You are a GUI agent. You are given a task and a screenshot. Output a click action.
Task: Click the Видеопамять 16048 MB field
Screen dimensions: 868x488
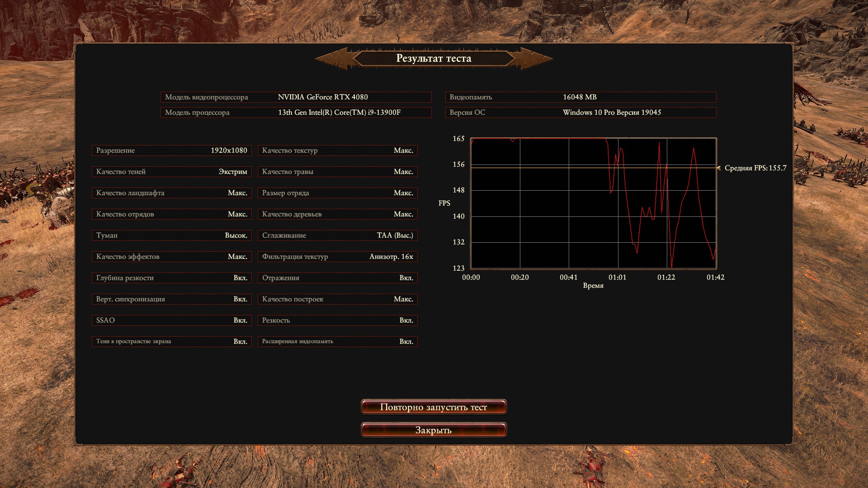pos(580,97)
